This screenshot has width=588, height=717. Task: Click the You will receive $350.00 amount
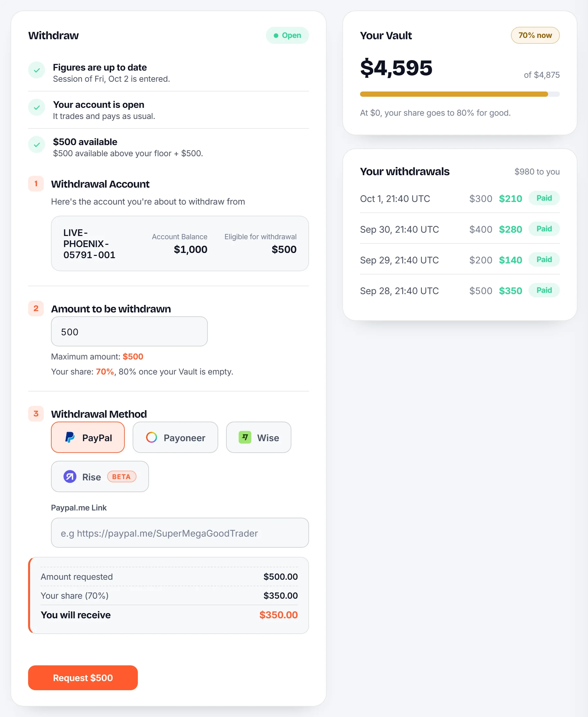(x=278, y=615)
